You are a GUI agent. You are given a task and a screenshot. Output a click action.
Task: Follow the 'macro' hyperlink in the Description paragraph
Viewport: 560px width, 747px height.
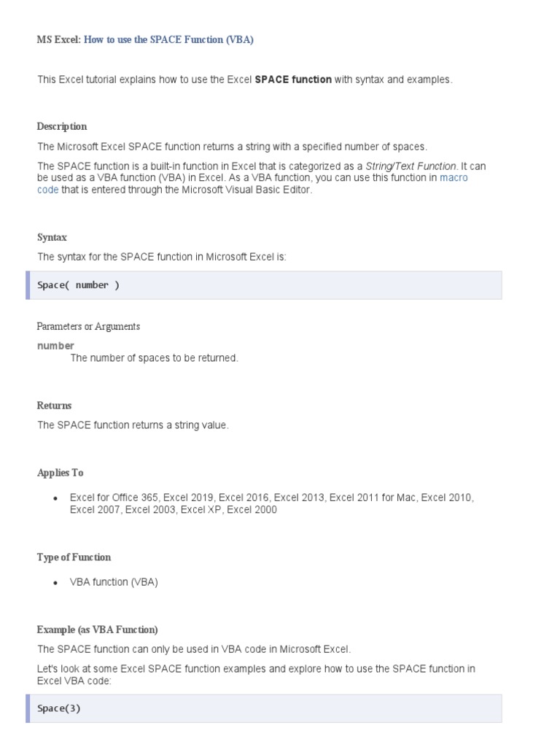[x=454, y=178]
